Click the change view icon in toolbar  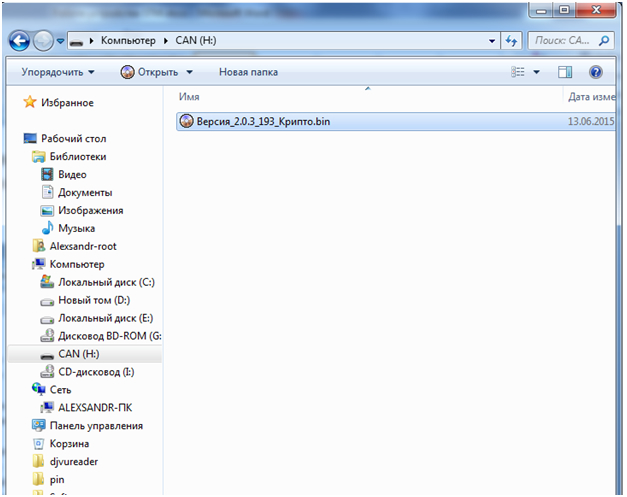518,72
